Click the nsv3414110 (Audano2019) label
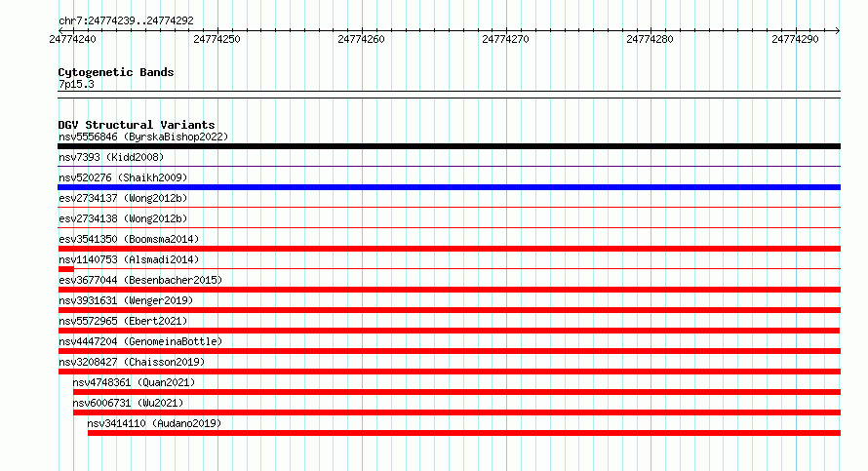 pos(154,423)
